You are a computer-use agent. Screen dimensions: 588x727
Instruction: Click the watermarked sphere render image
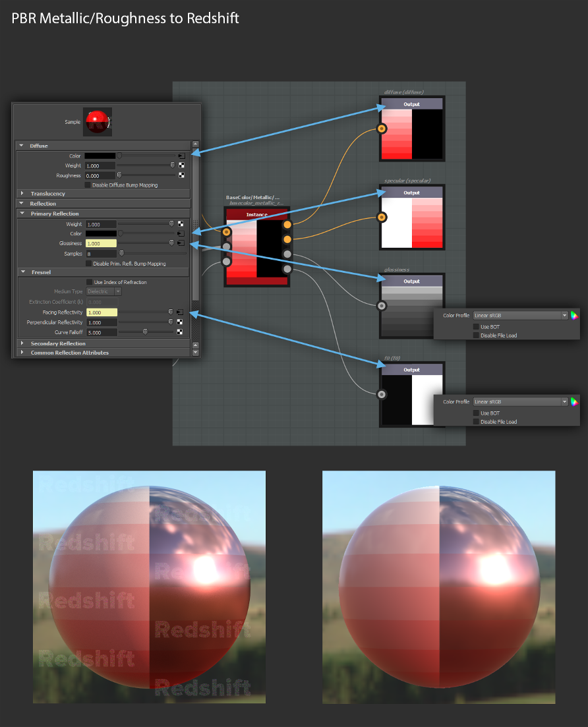[150, 587]
